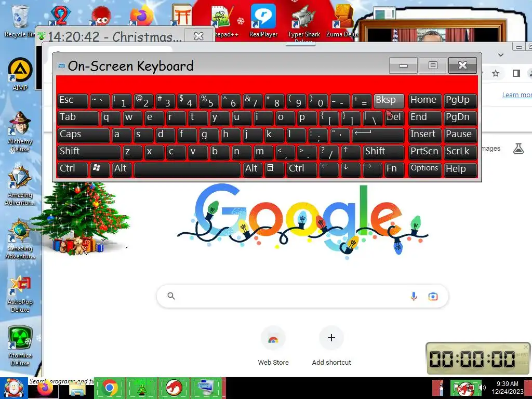532x399 pixels.
Task: Select On-Screen Keyboard taskbar item
Action: [206, 388]
